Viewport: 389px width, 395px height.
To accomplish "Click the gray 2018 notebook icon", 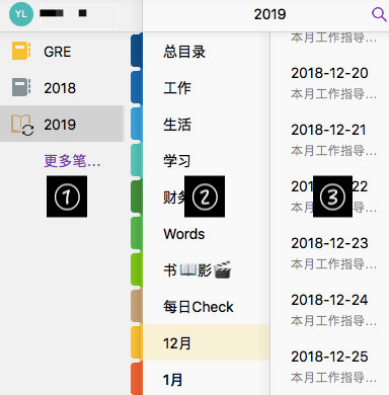I will coord(21,87).
